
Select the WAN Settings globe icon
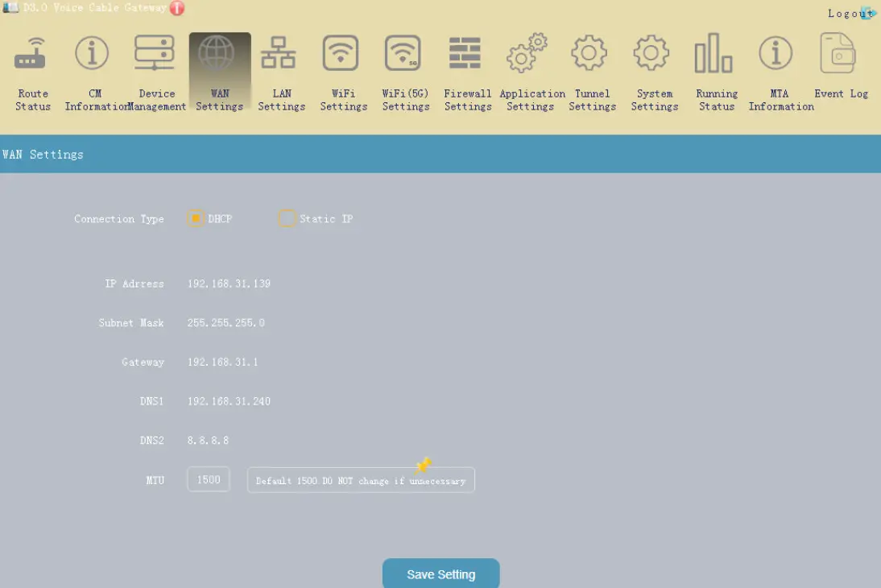pyautogui.click(x=217, y=53)
